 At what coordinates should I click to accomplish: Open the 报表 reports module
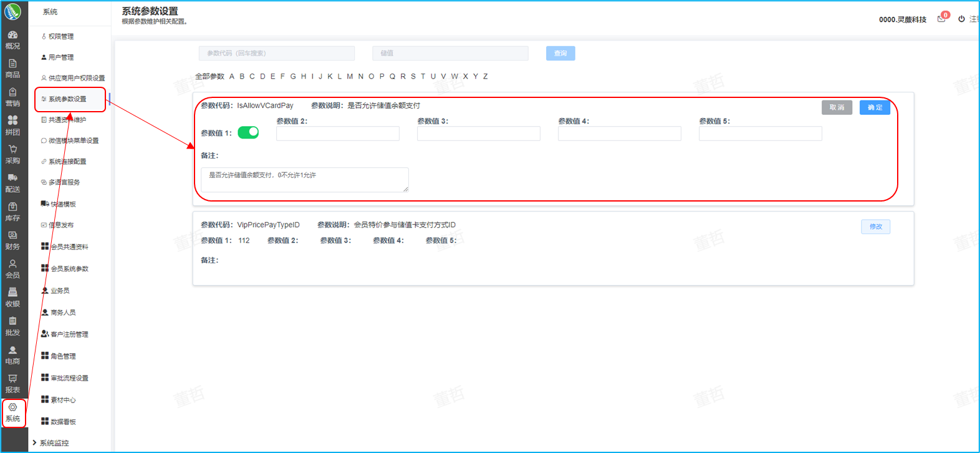click(x=12, y=384)
